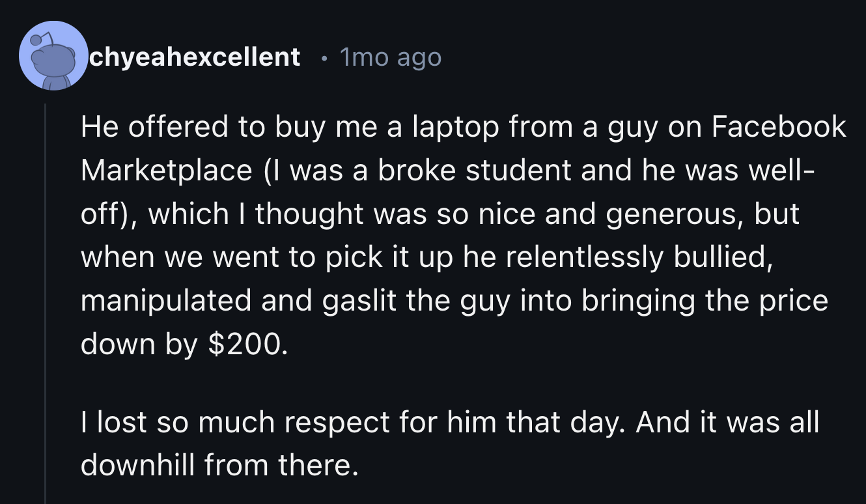
Task: Click the word "Facebook" in the comment
Action: 779,127
